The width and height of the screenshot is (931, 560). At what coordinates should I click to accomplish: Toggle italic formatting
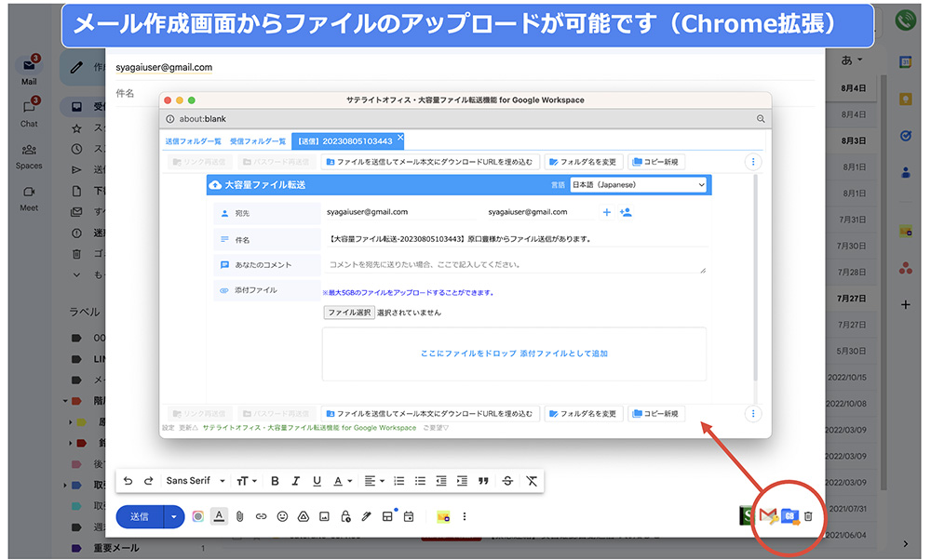click(296, 481)
